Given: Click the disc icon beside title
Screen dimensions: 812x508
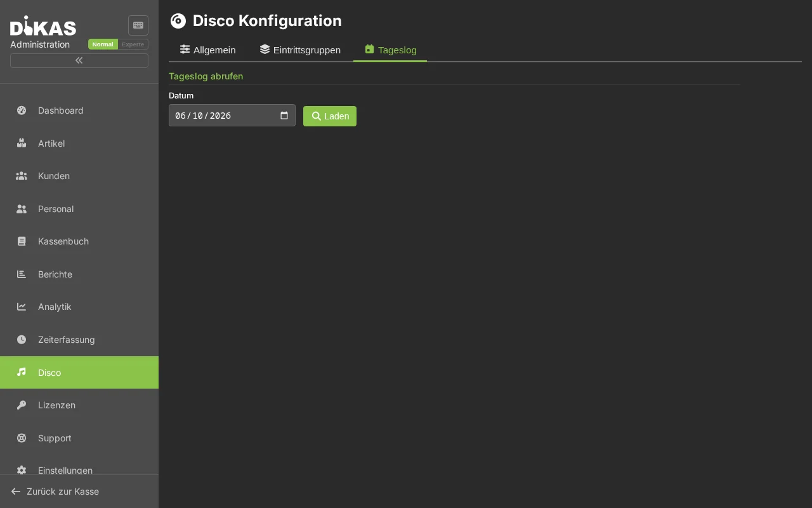Looking at the screenshot, I should 178,21.
